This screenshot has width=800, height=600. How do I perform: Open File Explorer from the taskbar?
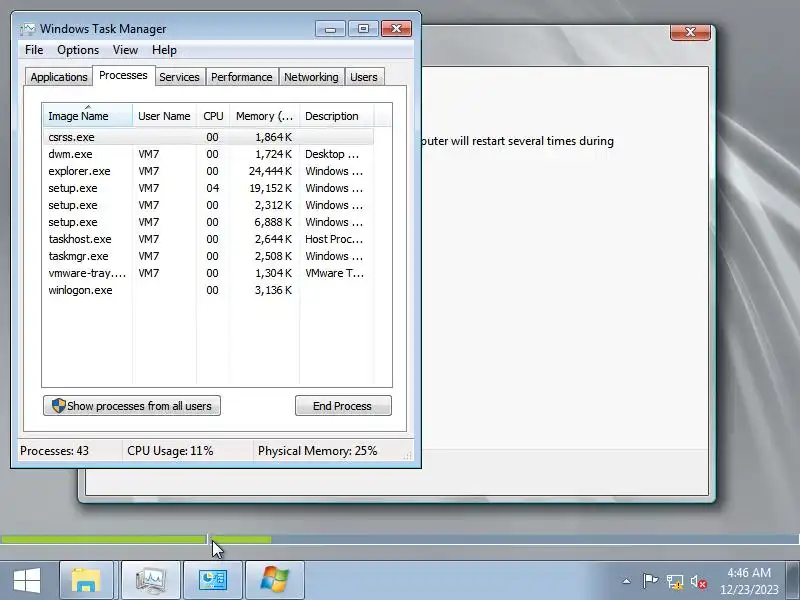pos(86,581)
